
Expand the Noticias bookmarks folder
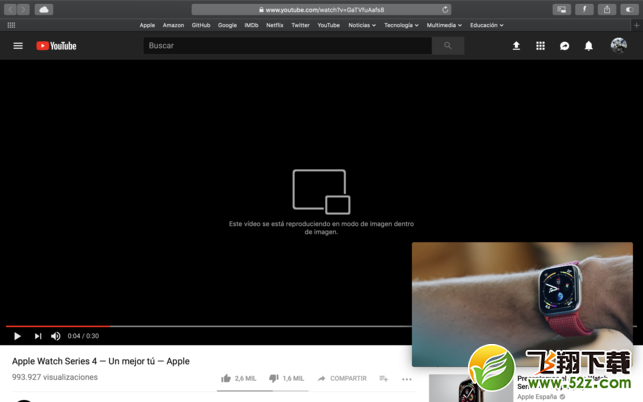tap(362, 25)
